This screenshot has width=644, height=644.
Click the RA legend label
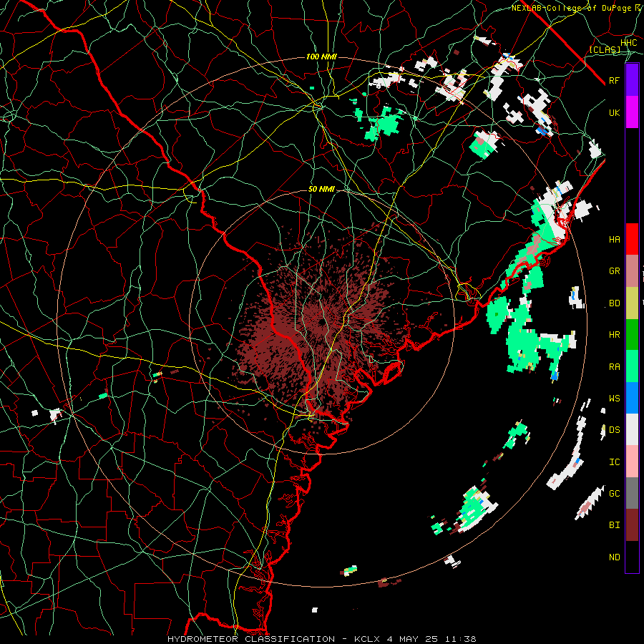click(x=614, y=367)
